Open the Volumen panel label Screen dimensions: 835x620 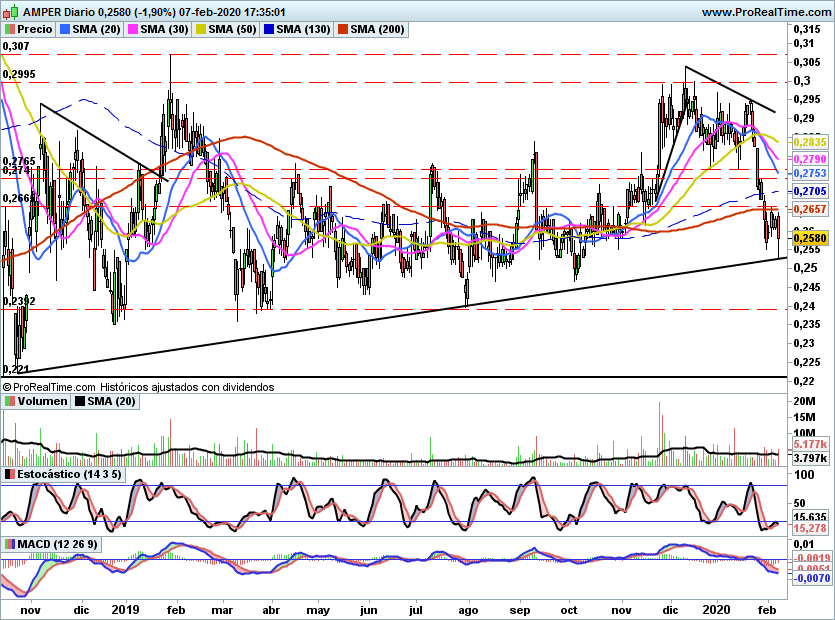pos(43,401)
